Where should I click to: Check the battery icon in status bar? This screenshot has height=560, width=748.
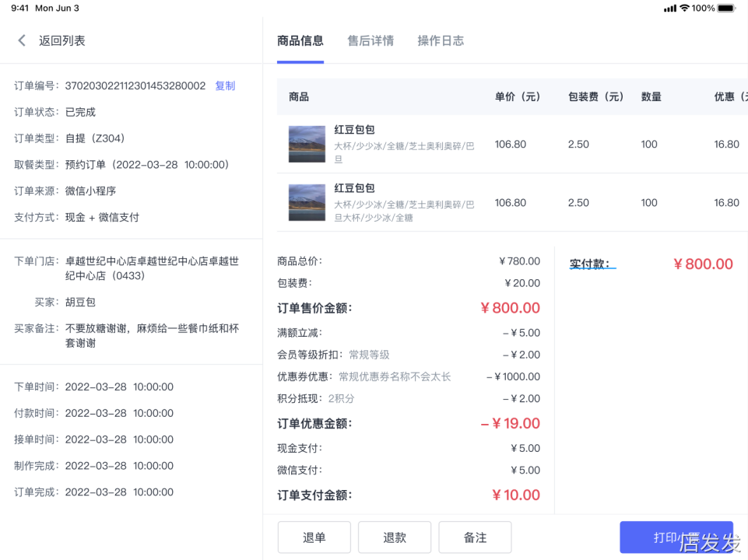coord(727,8)
